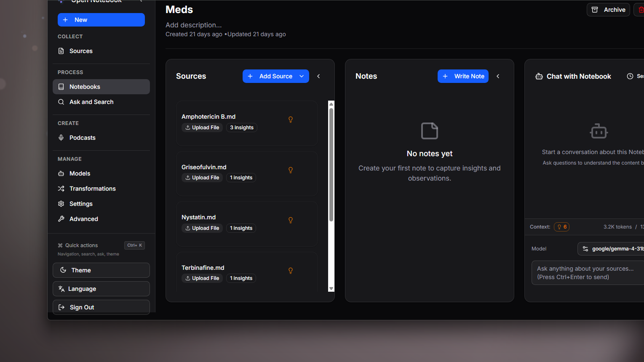Image resolution: width=644 pixels, height=362 pixels.
Task: Open the Podcasts section
Action: click(101, 138)
